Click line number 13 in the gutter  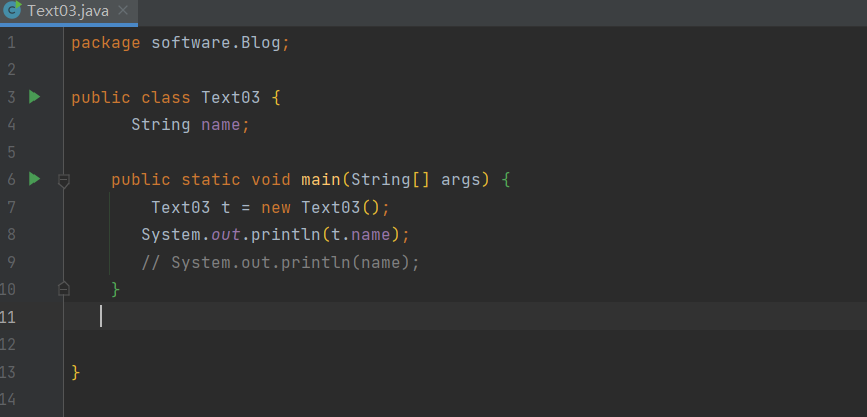coord(8,372)
